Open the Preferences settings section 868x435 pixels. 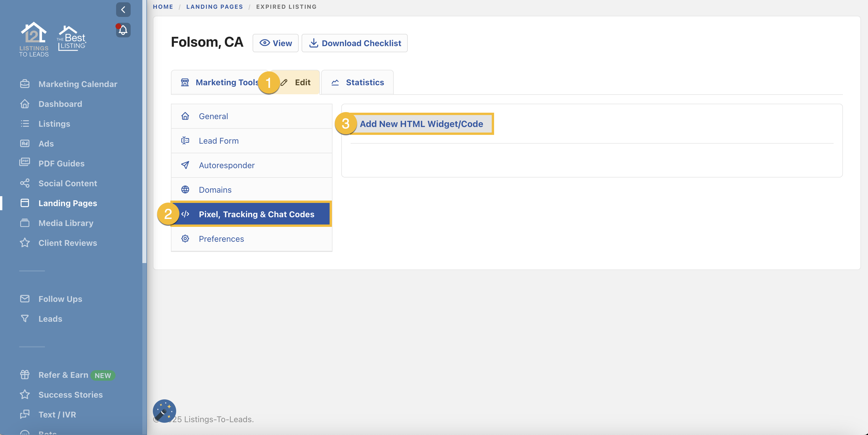tap(221, 239)
